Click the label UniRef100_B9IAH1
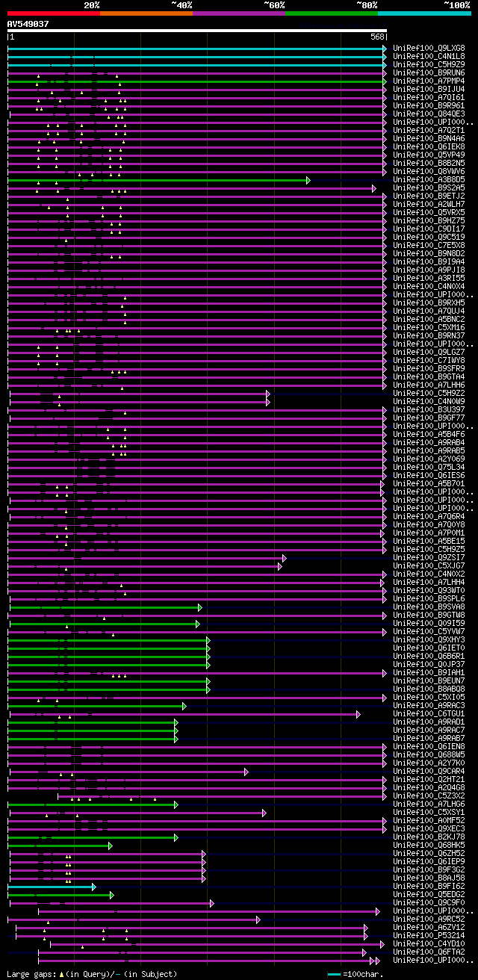This screenshot has height=980, width=478. pyautogui.click(x=429, y=672)
